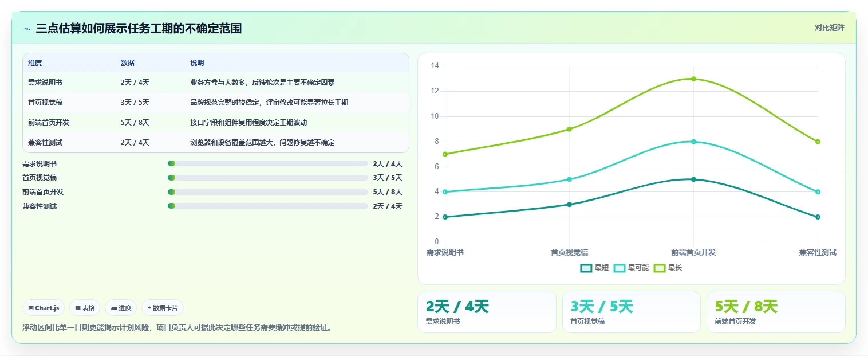The height and width of the screenshot is (356, 868).
Task: Open the 5天 / 8天 前端首页开发 data card
Action: [776, 312]
